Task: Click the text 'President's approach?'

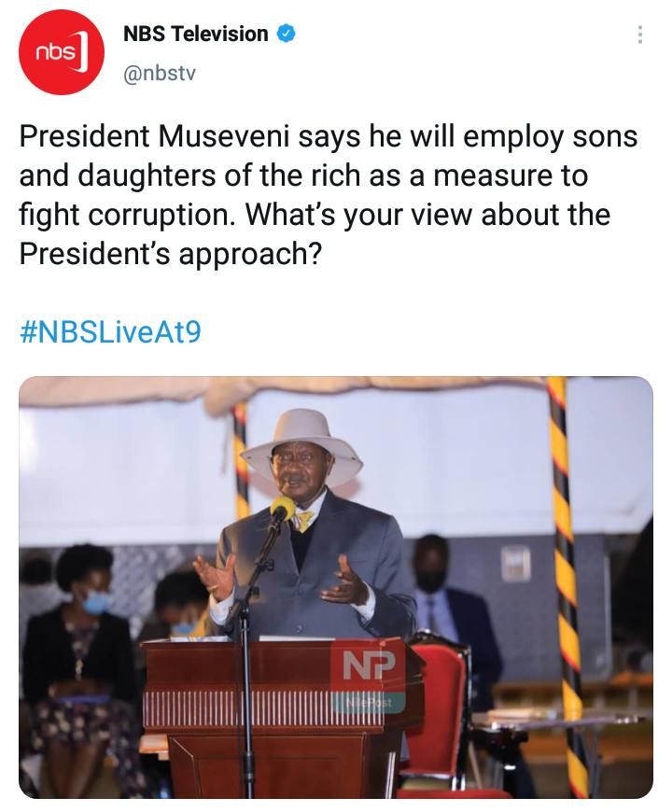Action: pyautogui.click(x=170, y=254)
